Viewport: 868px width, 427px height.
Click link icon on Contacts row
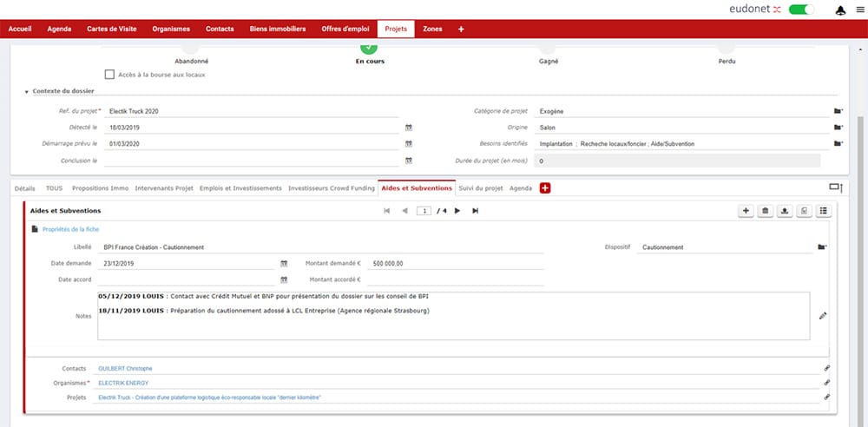[x=826, y=368]
